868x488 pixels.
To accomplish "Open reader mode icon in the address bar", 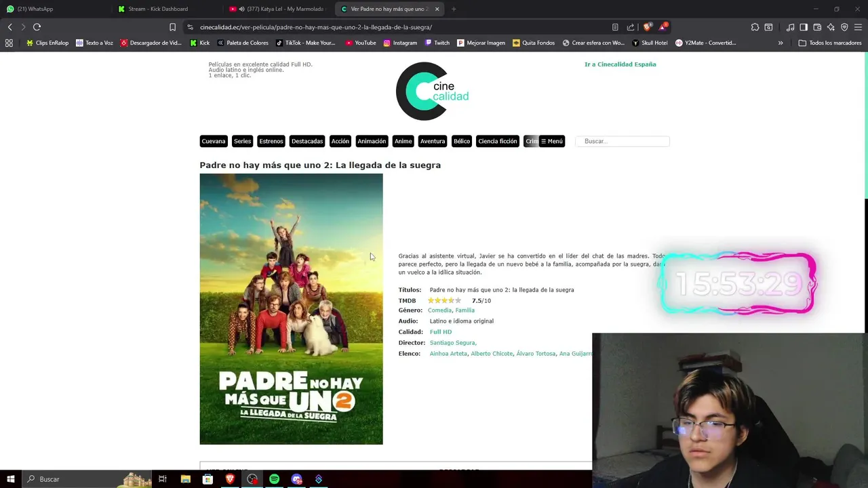I will [615, 27].
